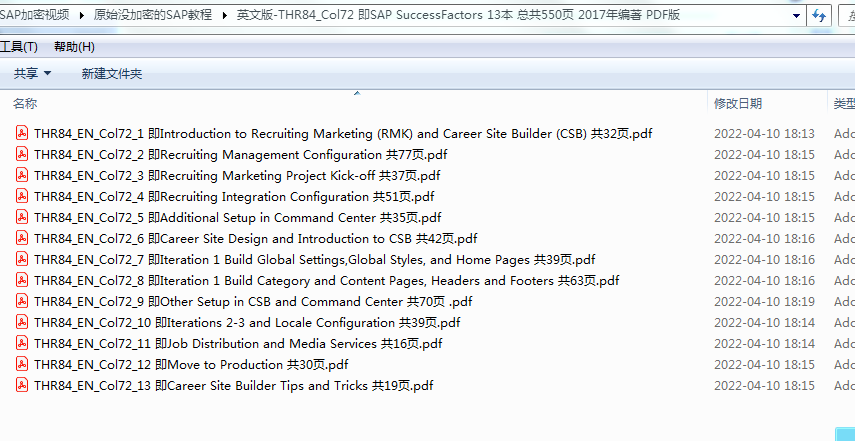Click PDF icon of THR84_EN_Col72_9 file
The image size is (855, 441).
pos(22,301)
